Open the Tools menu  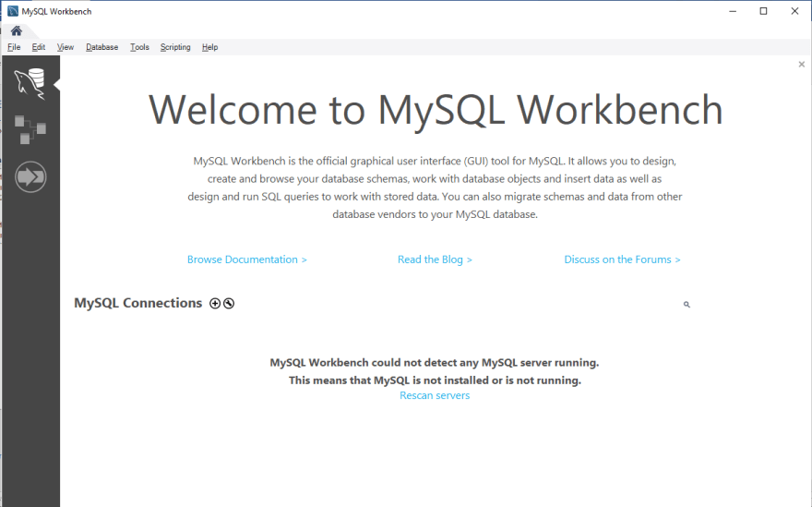[x=139, y=47]
